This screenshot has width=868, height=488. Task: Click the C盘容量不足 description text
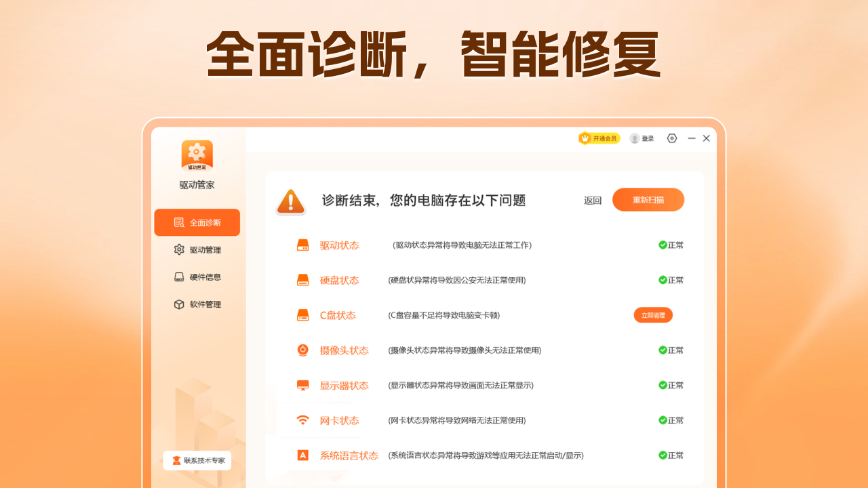[x=444, y=315]
